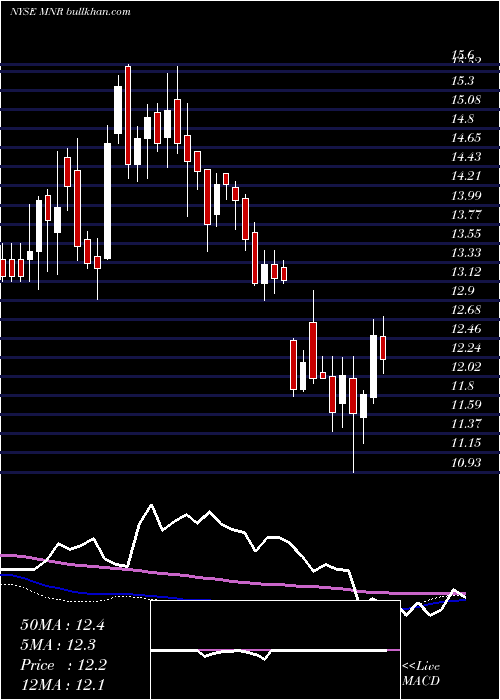Click the 11.37 price axis label

tap(466, 424)
